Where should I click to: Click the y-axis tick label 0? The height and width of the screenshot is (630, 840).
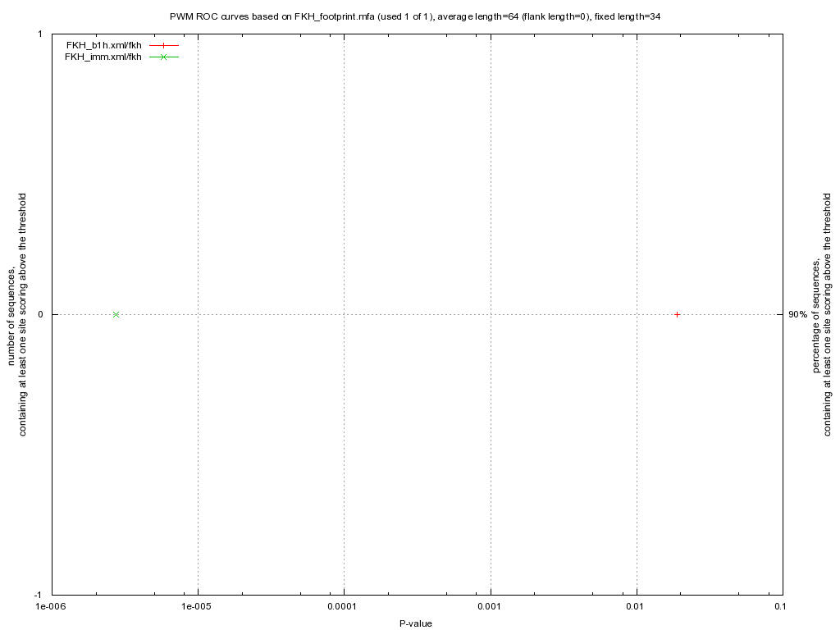[x=39, y=314]
